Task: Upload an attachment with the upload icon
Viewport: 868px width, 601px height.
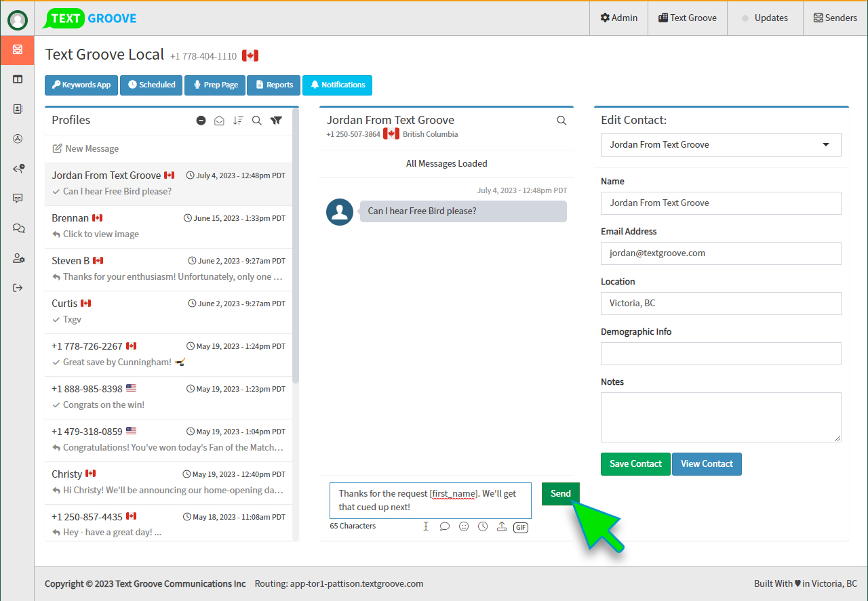Action: 502,526
